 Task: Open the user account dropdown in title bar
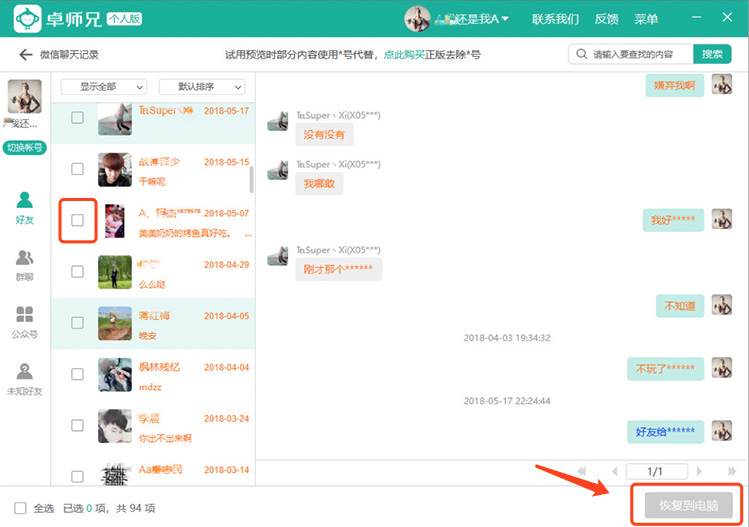click(458, 19)
